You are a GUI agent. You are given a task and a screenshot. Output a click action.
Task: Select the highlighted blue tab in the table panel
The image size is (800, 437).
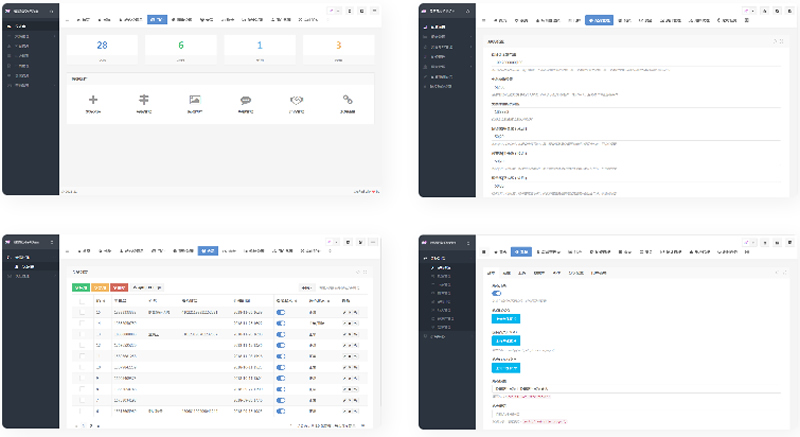click(207, 250)
